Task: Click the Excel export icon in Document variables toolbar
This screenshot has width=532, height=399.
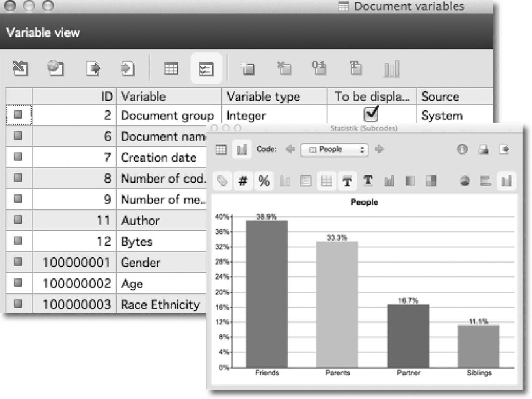Action: pos(20,68)
